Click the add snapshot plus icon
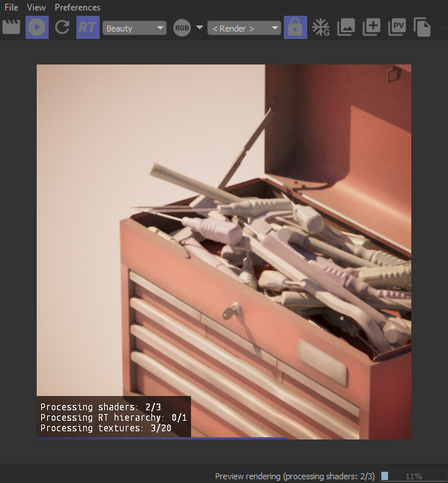 coord(372,27)
